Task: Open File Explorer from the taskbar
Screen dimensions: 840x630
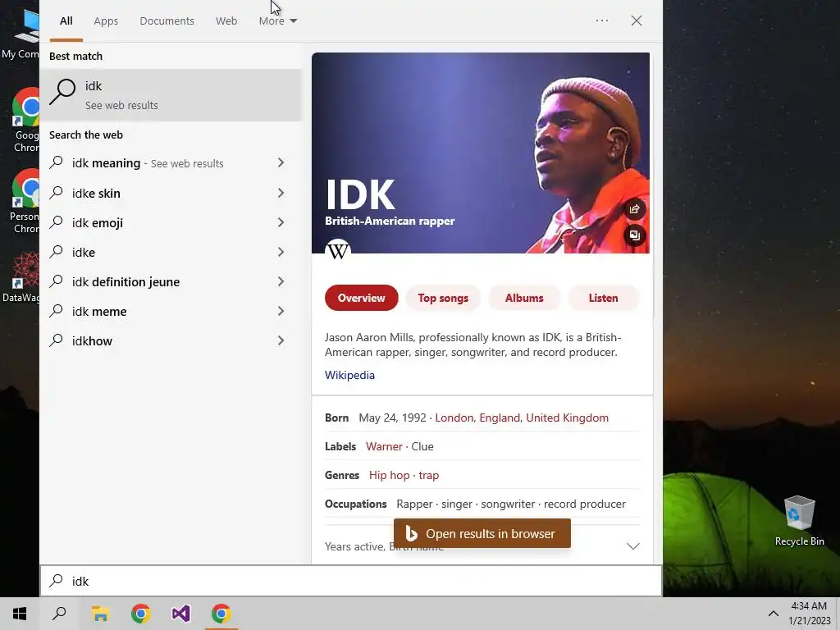Action: click(x=100, y=614)
